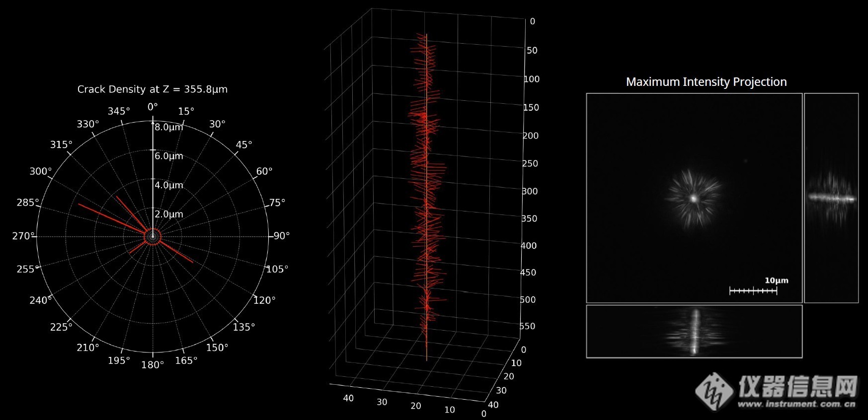Click the 0° label on polar plot
The height and width of the screenshot is (420, 868).
153,107
